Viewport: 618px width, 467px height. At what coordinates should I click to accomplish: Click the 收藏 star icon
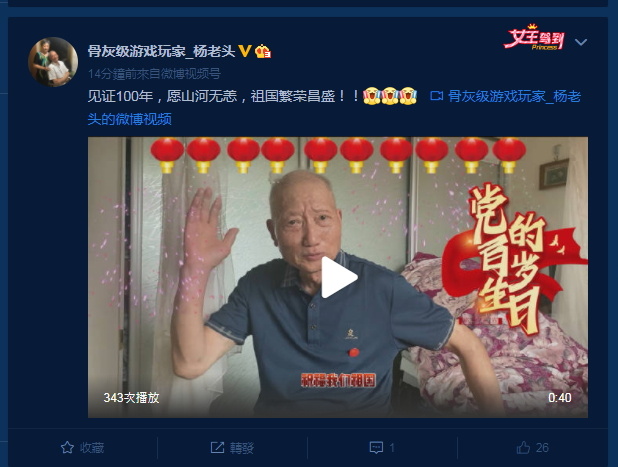pos(67,447)
